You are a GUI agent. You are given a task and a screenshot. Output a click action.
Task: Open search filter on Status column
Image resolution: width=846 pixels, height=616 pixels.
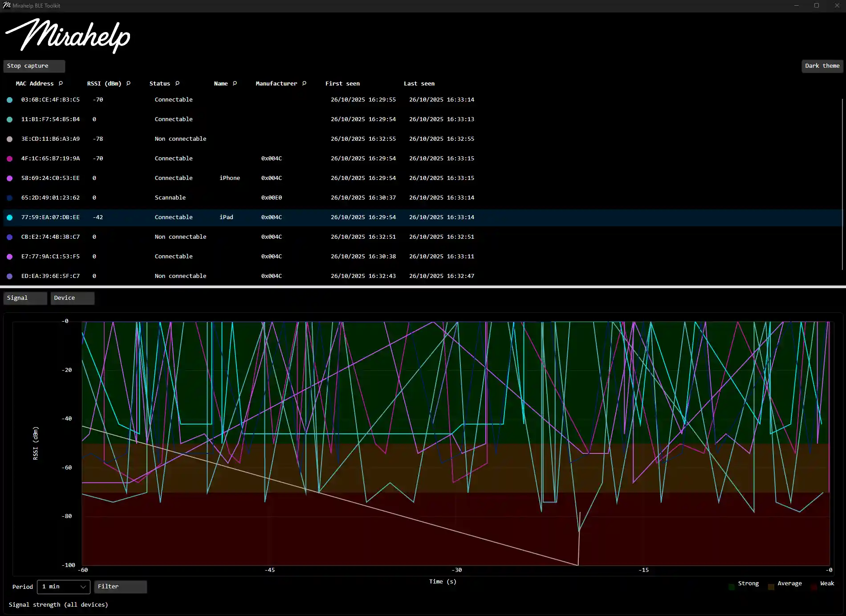coord(177,83)
